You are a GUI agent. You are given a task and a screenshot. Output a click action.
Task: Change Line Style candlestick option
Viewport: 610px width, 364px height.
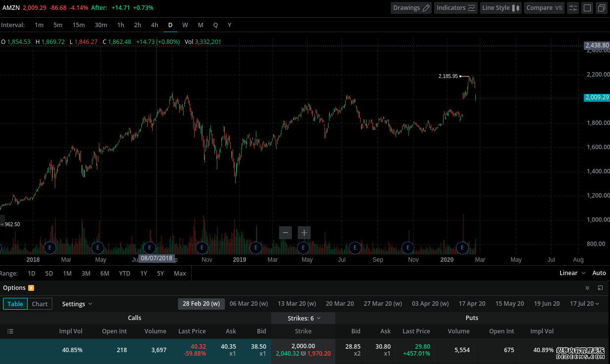500,8
